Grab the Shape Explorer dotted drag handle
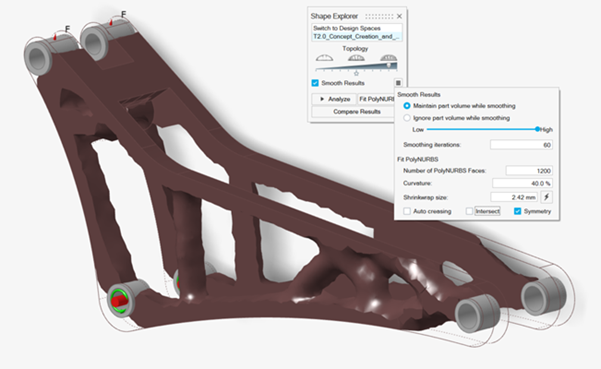The height and width of the screenshot is (369, 601). (379, 16)
